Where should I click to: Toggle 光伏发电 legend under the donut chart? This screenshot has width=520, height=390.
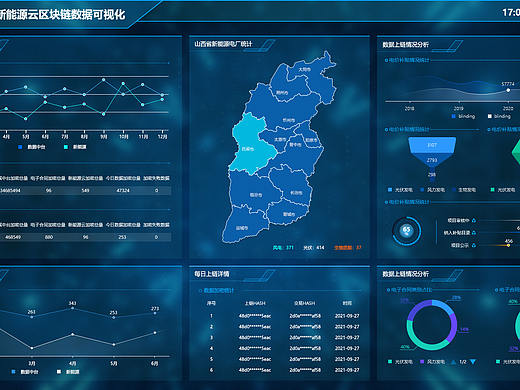(400, 362)
